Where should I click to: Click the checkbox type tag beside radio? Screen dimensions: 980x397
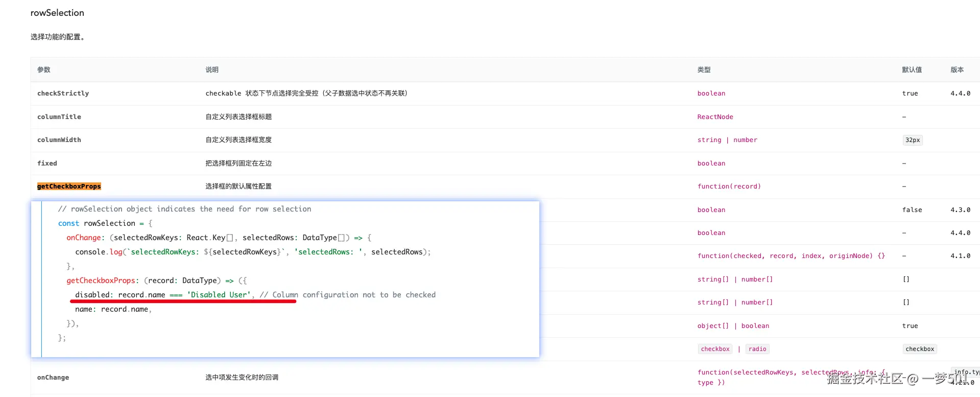(715, 349)
